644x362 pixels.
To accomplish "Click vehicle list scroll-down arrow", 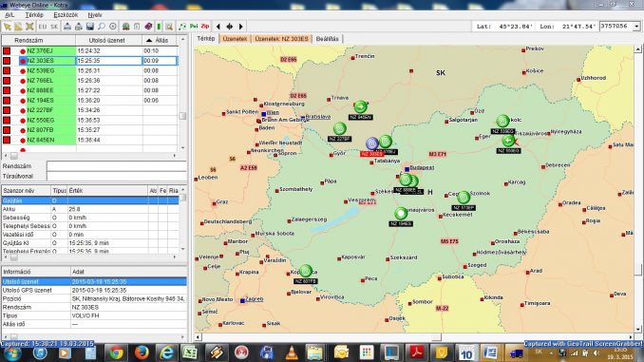I will (x=182, y=147).
